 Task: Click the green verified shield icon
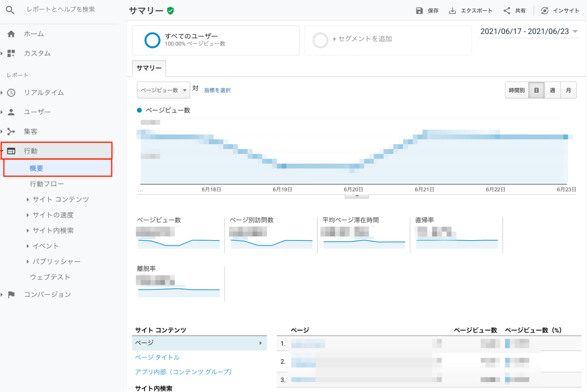(170, 11)
